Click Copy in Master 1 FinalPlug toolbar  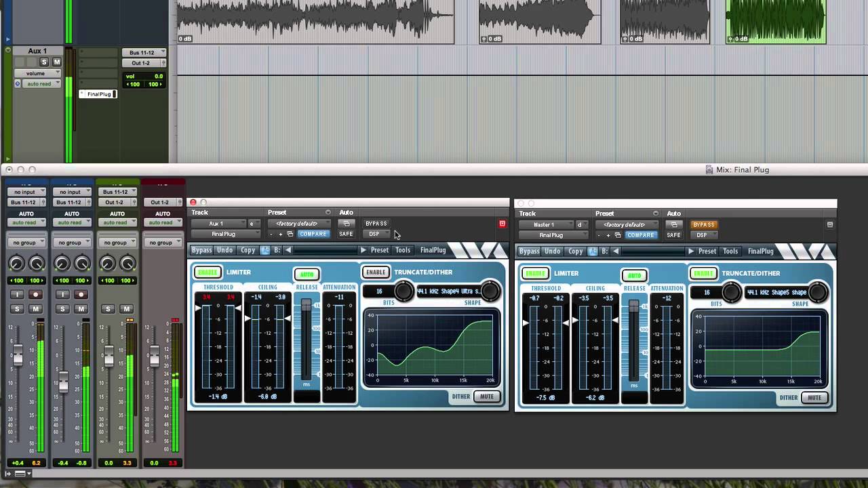[576, 251]
